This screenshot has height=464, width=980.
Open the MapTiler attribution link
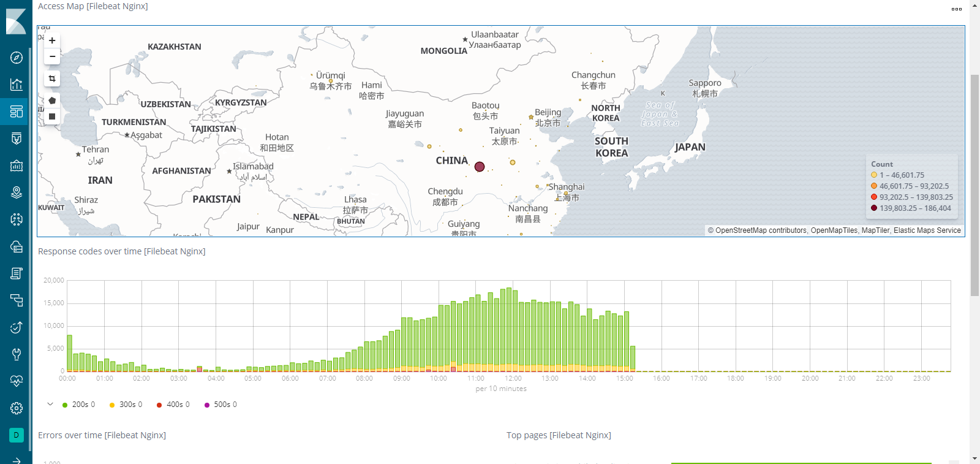875,230
